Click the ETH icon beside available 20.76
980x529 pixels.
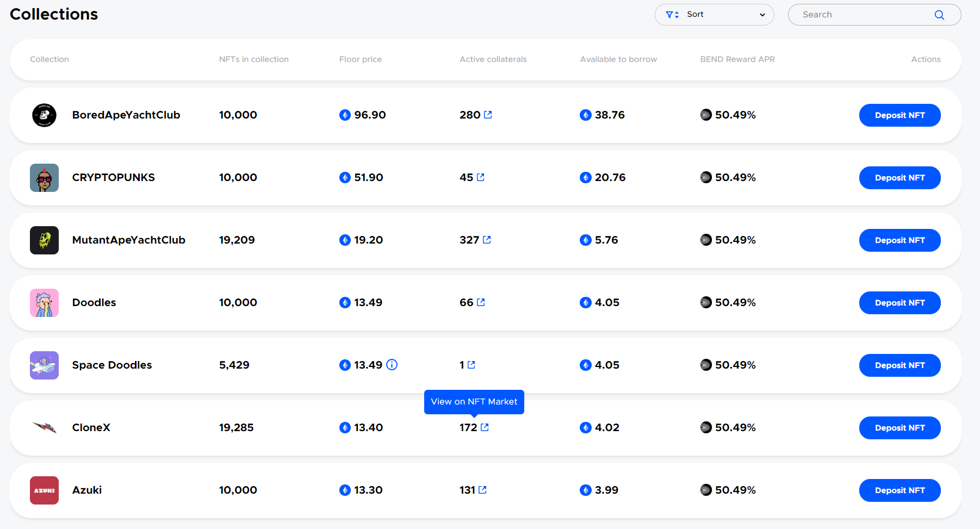click(586, 177)
